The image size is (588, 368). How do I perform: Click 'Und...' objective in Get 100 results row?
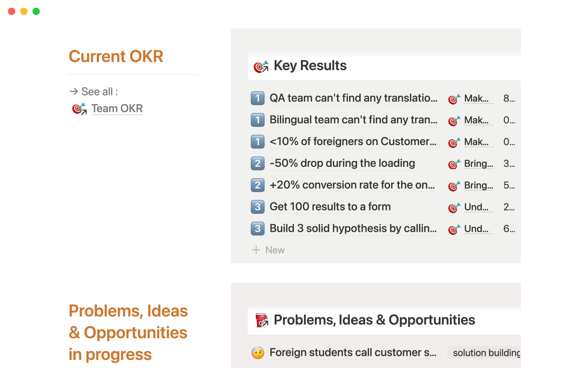(476, 207)
